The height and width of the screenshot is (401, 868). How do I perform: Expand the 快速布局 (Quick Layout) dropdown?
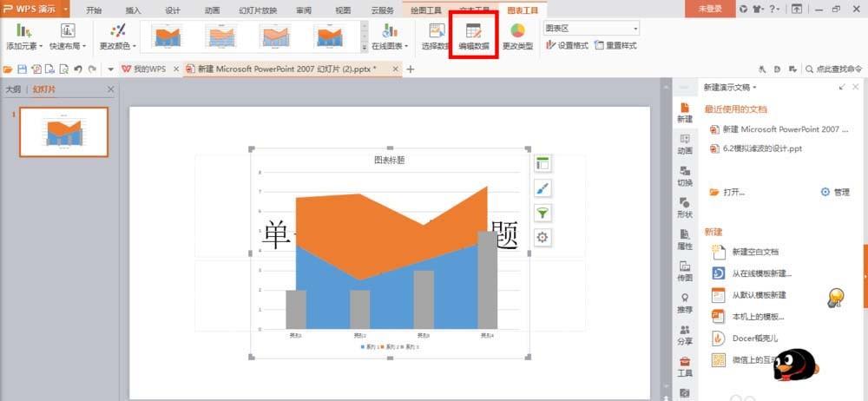[x=69, y=45]
